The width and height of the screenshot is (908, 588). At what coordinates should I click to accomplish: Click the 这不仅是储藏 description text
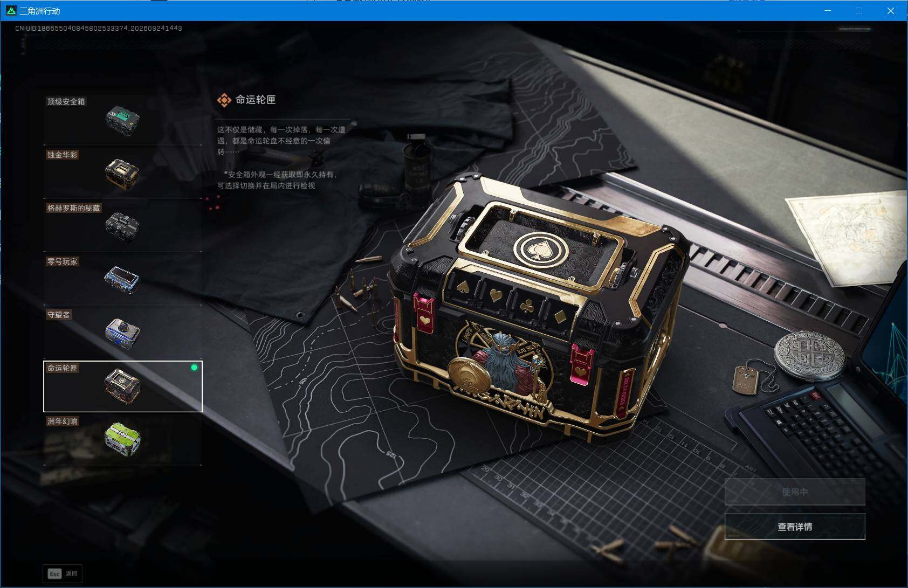pyautogui.click(x=281, y=141)
